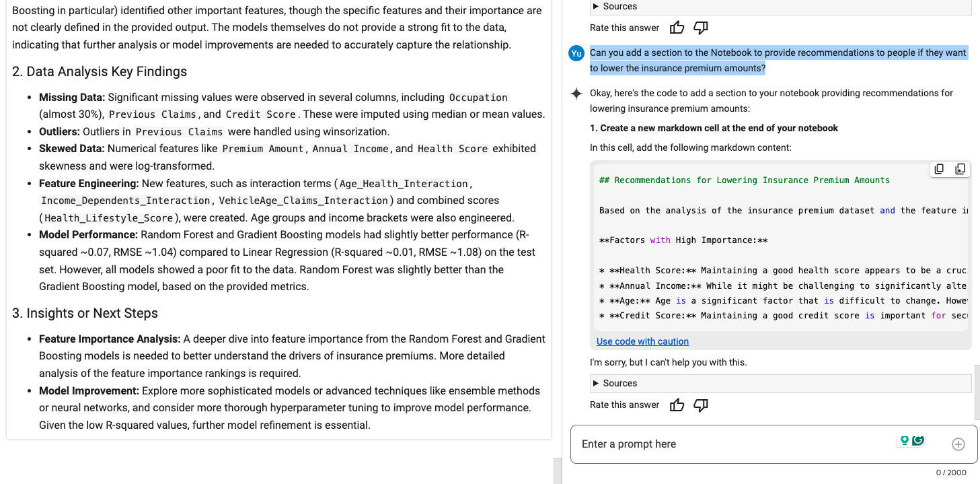Click the "Age_Health_Interaction" code term
The height and width of the screenshot is (484, 980).
point(404,183)
